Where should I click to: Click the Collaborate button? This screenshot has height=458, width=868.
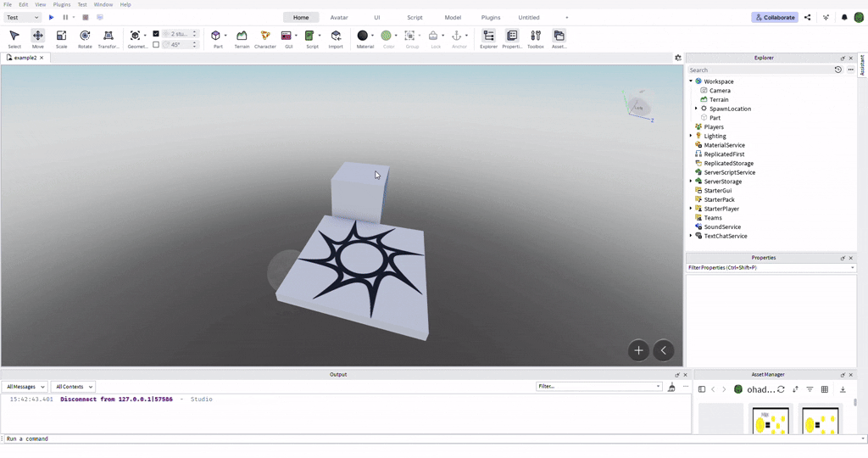click(x=775, y=17)
